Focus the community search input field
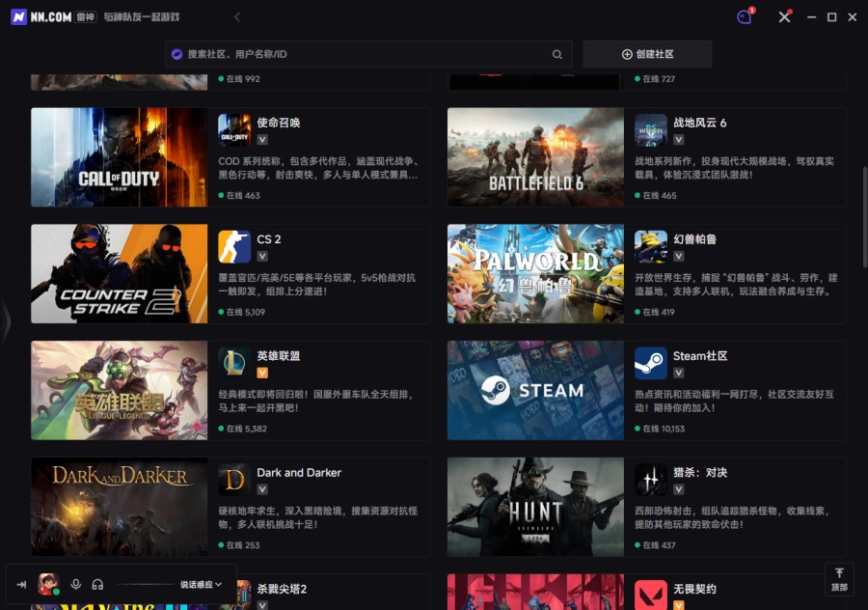Screen dimensions: 868x610 click(368, 54)
